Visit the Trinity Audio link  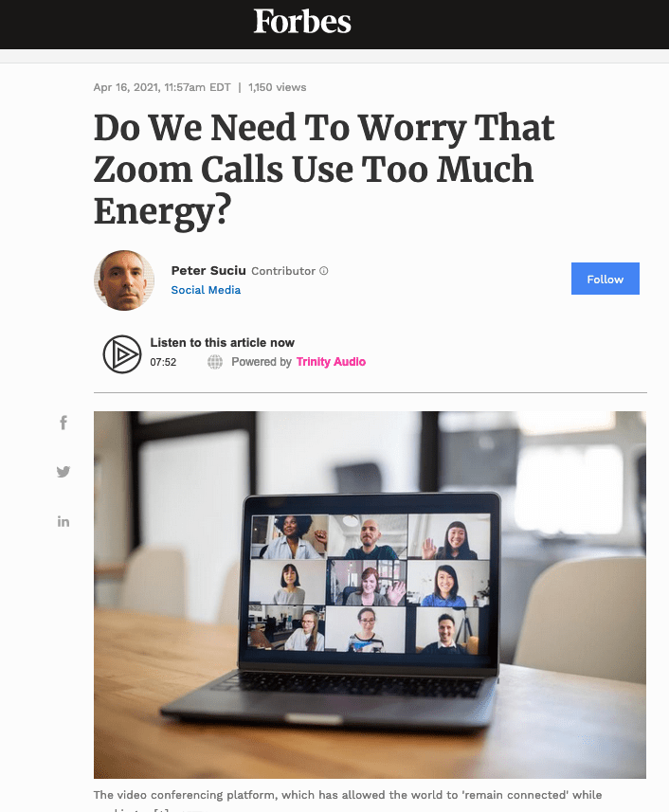(x=332, y=361)
